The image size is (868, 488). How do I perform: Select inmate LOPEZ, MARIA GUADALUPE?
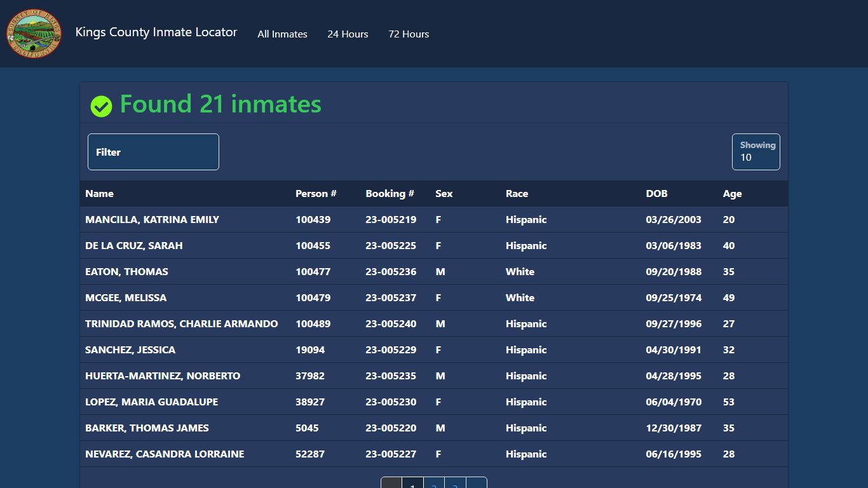pyautogui.click(x=151, y=402)
